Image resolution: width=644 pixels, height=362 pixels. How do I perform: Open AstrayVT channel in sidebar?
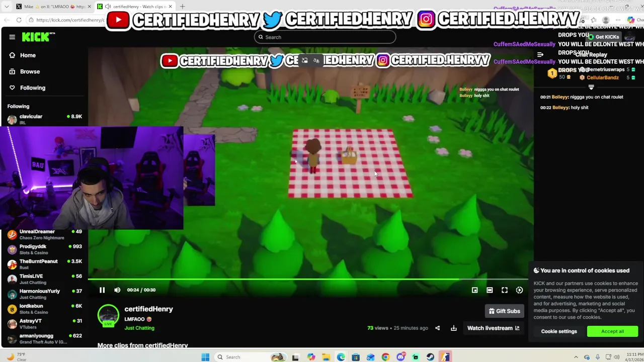point(44,323)
